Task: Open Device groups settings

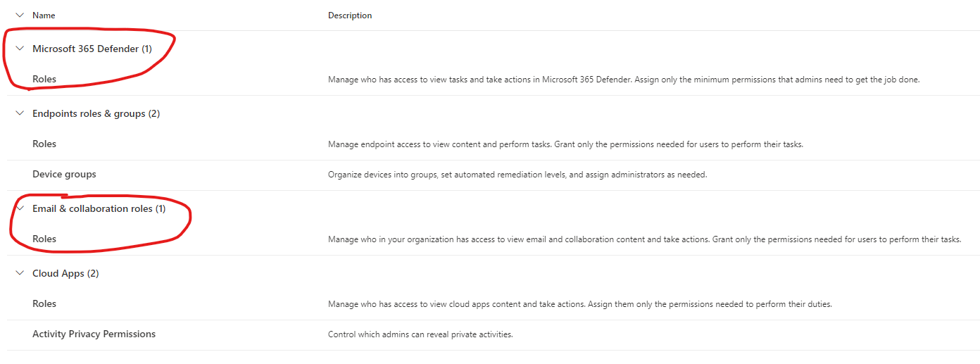Action: pos(64,174)
